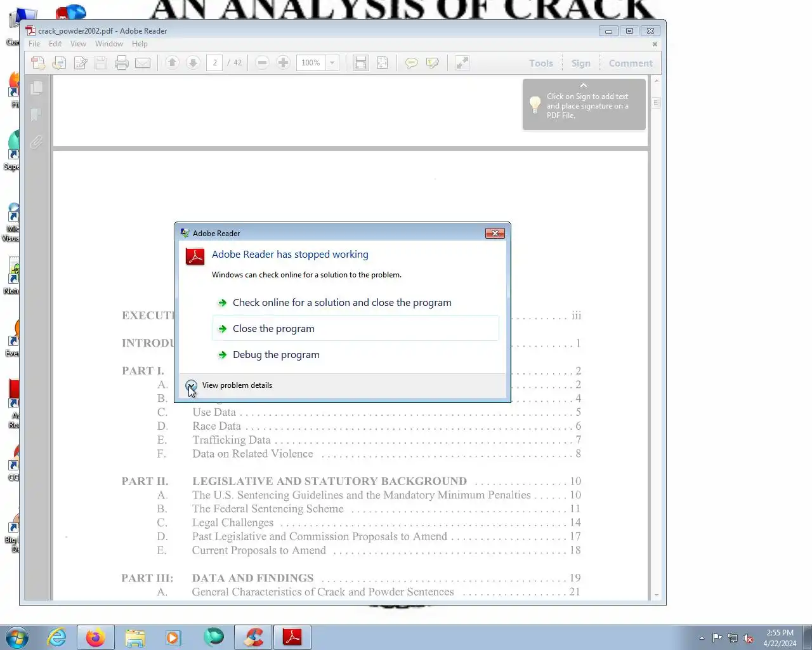Click the Read mode expand arrows icon
This screenshot has height=650, width=812.
(462, 63)
